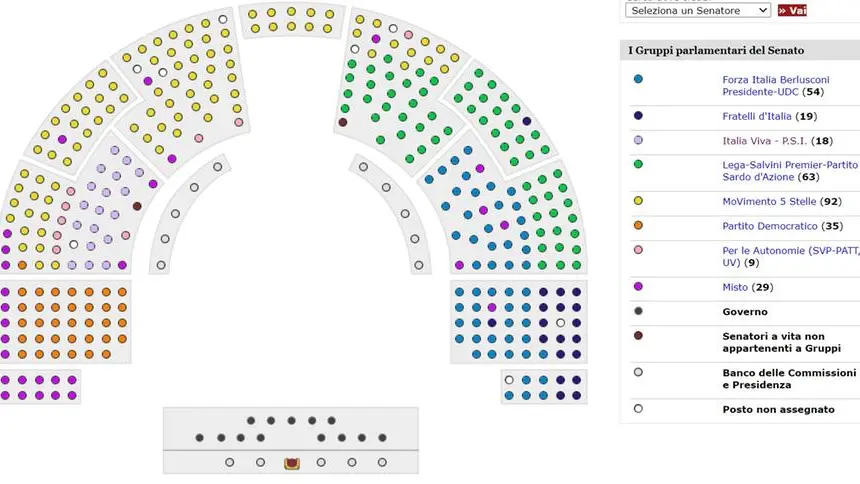This screenshot has width=860, height=484.
Task: Click the dark gray Governo legend dot
Action: [638, 311]
